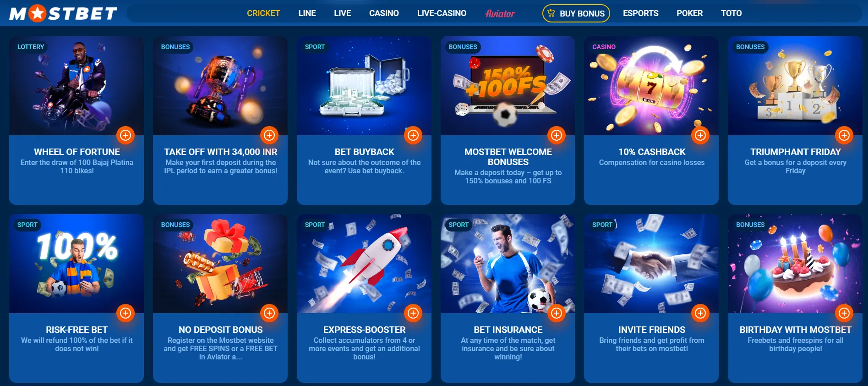Select the Poker menu item
868x386 pixels.
click(689, 13)
